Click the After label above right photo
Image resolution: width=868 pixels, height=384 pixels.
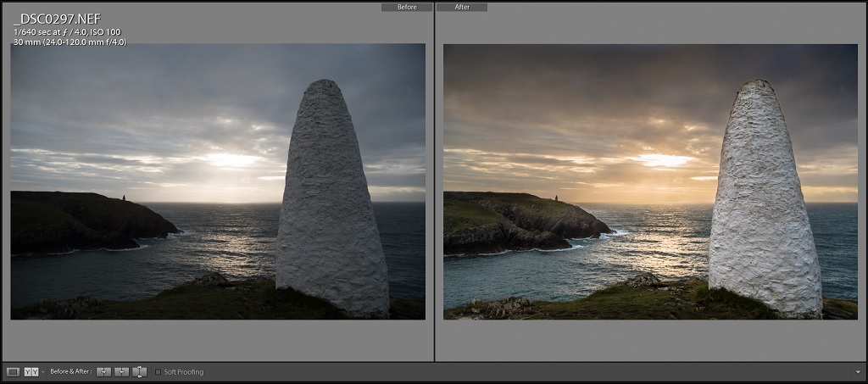(462, 7)
